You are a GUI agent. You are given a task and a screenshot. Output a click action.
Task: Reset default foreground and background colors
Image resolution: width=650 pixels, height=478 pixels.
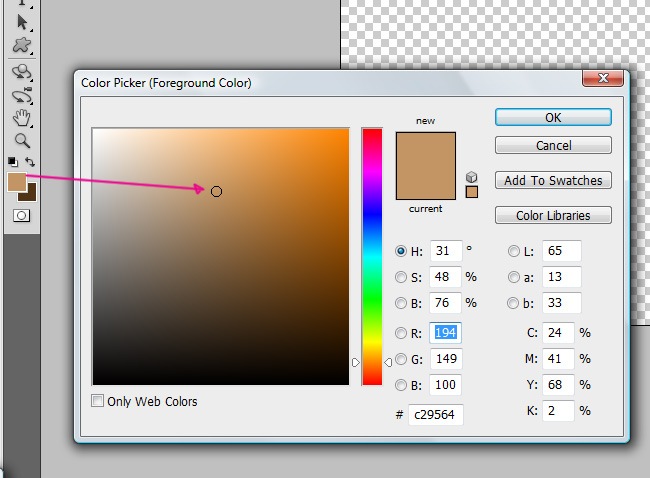point(12,161)
